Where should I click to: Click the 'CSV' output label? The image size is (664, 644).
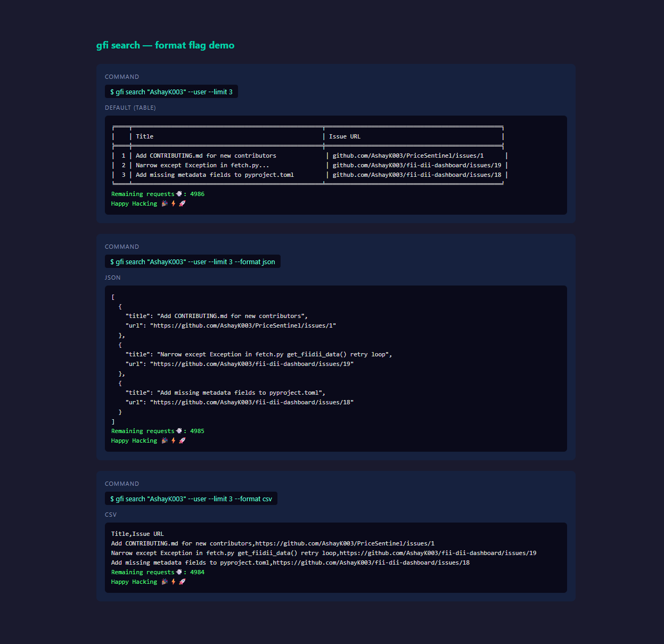click(x=111, y=515)
